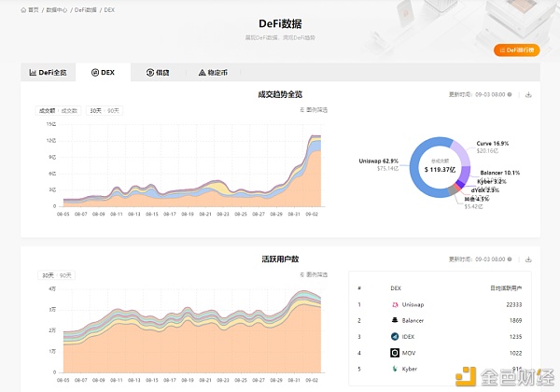Viewport: 560px width, 392px height.
Task: Click the MOV logo in the DEX table
Action: [x=396, y=353]
